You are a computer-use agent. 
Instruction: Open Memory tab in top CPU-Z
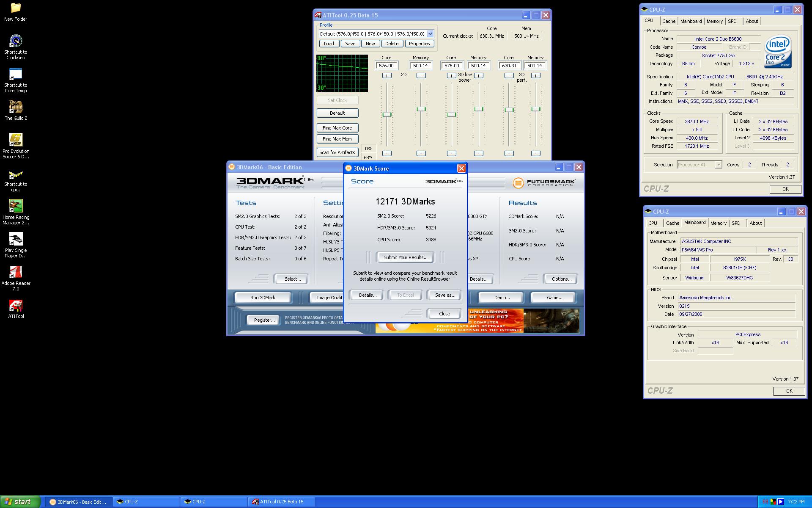click(x=714, y=21)
